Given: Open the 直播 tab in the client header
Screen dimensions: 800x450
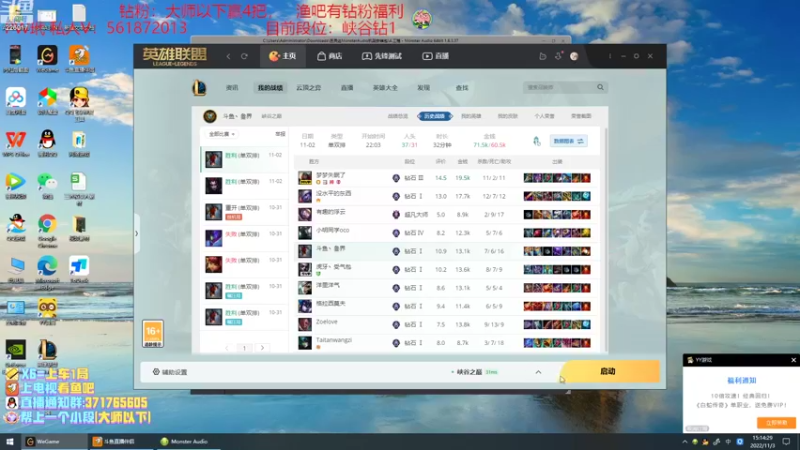Looking at the screenshot, I should click(436, 56).
